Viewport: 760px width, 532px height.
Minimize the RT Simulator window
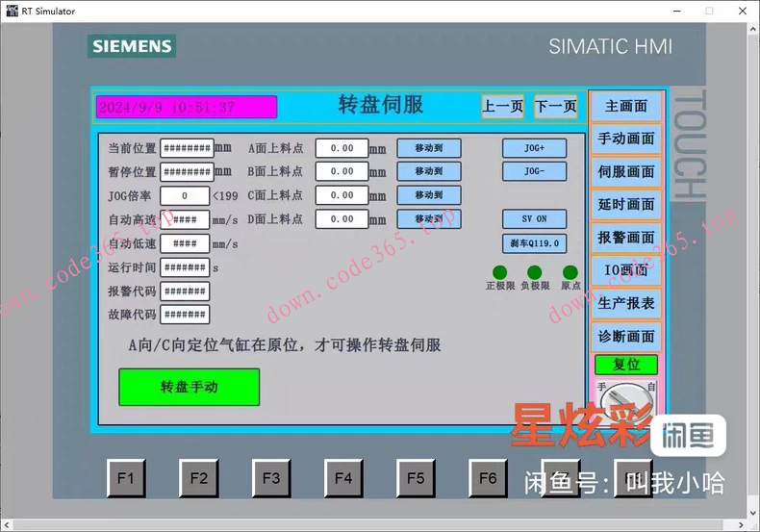click(x=677, y=12)
